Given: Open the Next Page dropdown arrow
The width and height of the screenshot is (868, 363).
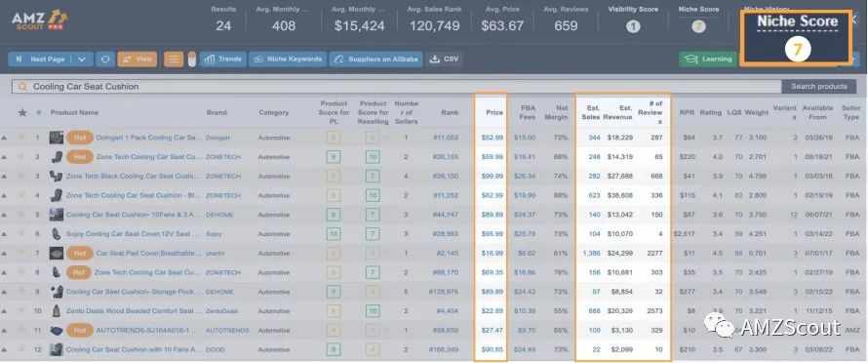Looking at the screenshot, I should pos(82,60).
